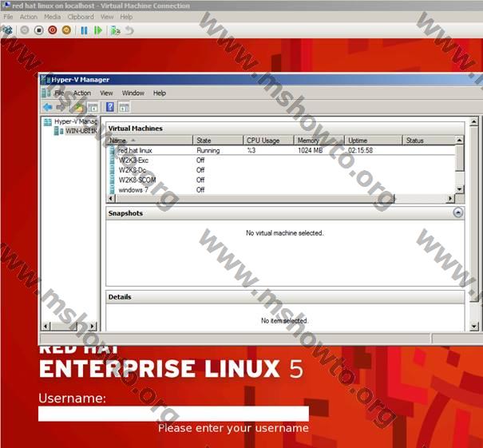Viewport: 483px width, 448px height.
Task: Click the green Reset icon in VM Connection toolbar
Action: click(98, 30)
